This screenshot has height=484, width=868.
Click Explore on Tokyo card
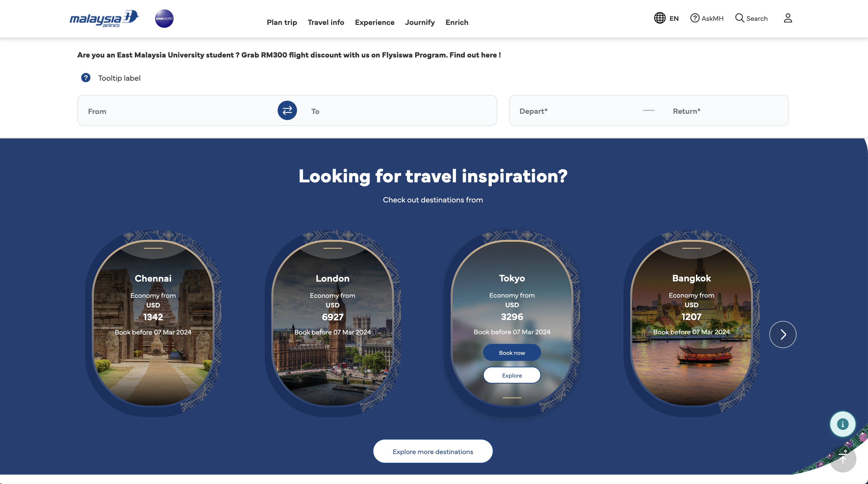pyautogui.click(x=512, y=375)
